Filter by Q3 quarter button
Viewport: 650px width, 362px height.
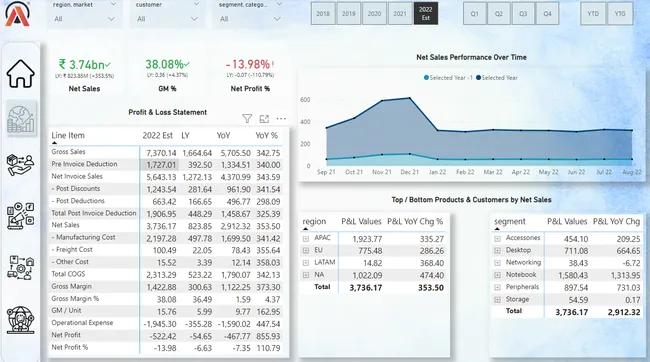523,14
